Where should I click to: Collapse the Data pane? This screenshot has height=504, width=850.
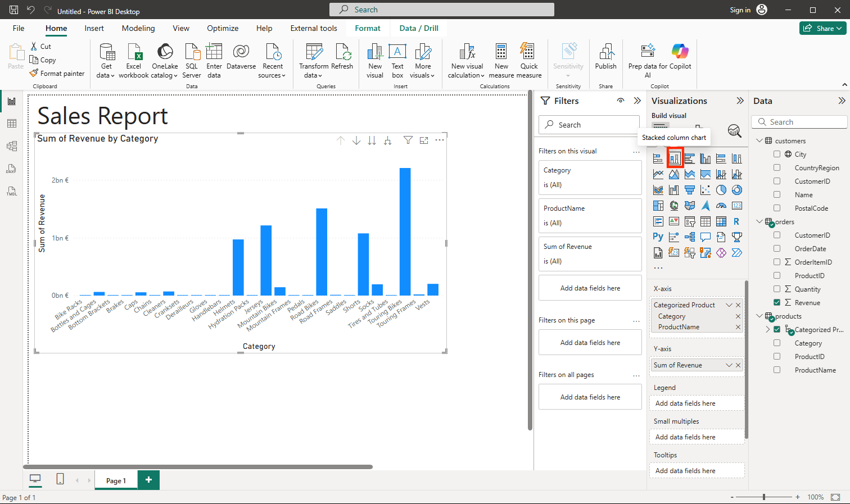(x=842, y=101)
